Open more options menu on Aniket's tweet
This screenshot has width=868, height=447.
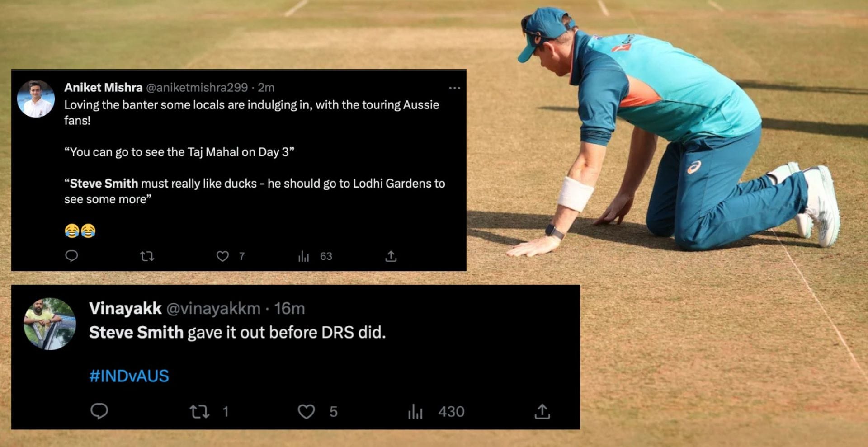[454, 88]
